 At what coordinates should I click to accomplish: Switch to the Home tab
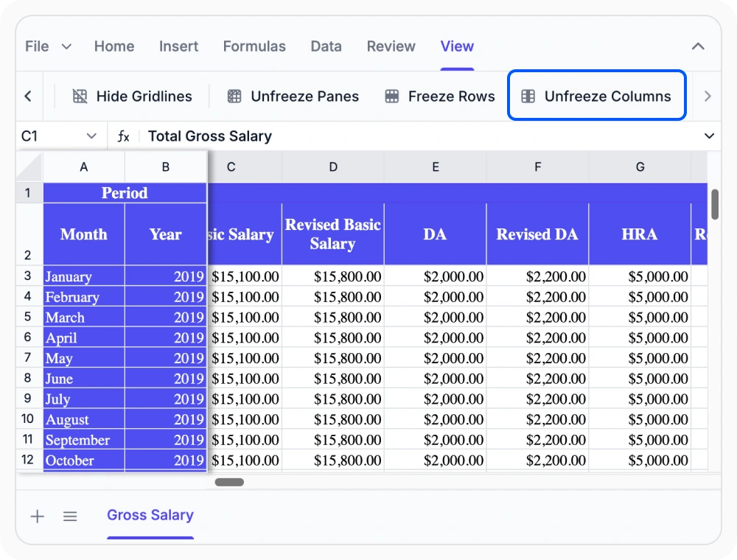click(114, 46)
